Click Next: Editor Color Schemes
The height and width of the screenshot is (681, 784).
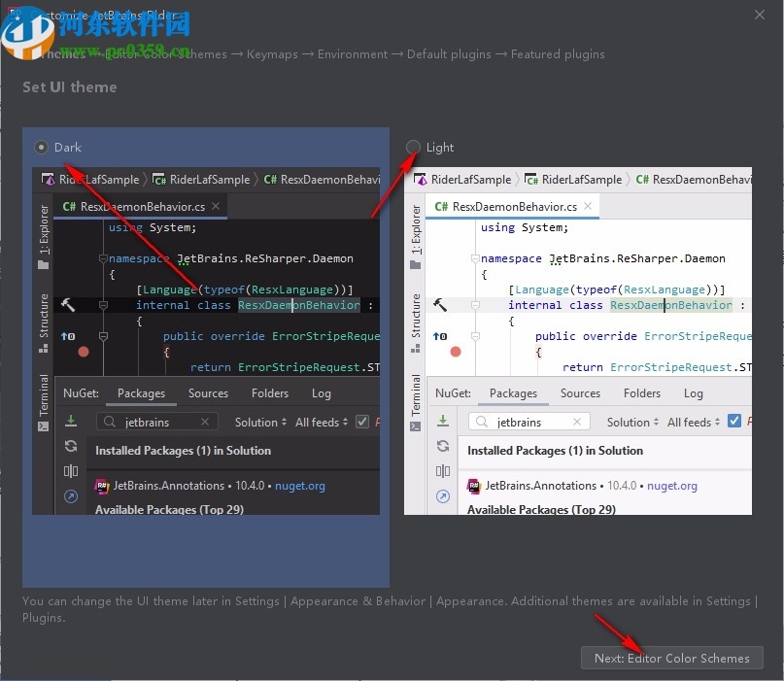coord(671,658)
